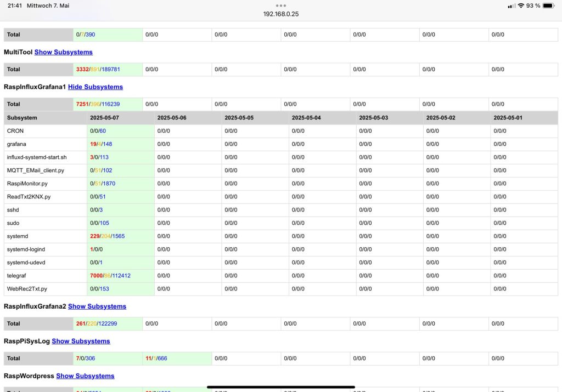Hide subsystems for RaspInfluxGrafana1
This screenshot has height=392, width=562.
point(95,87)
